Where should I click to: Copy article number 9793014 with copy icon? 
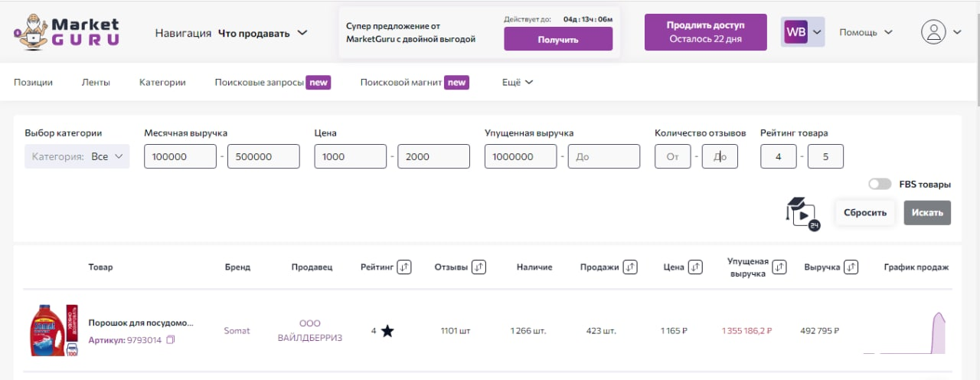[x=171, y=340]
